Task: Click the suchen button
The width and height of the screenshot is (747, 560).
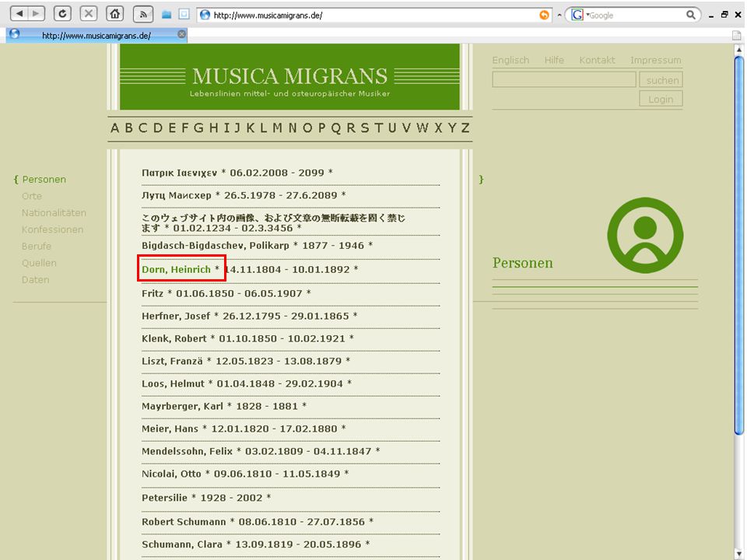Action: [661, 80]
